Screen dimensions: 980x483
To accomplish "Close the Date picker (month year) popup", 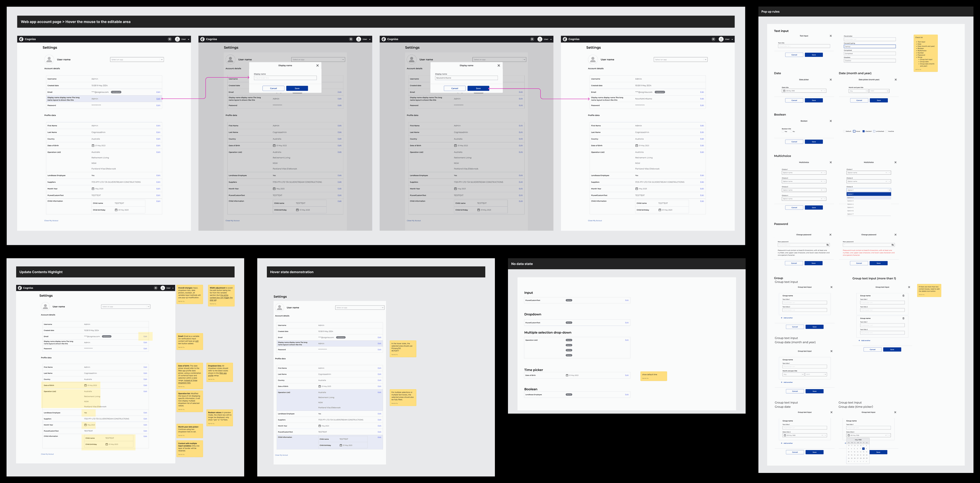I will tap(896, 79).
